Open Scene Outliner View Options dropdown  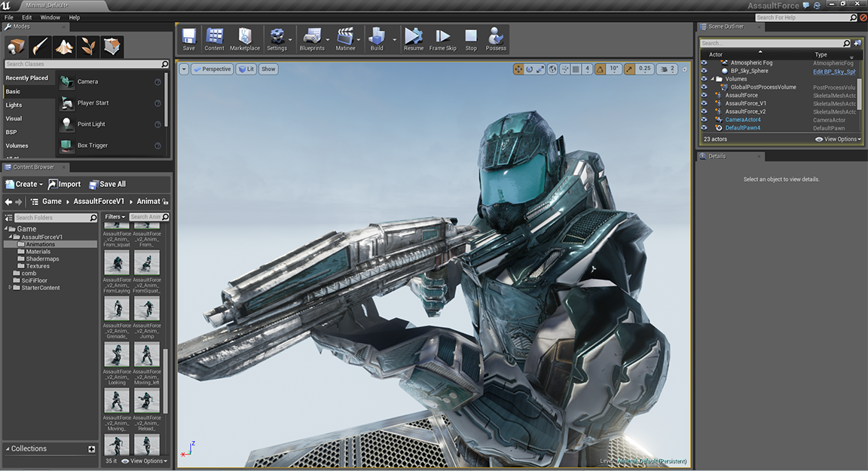point(838,139)
